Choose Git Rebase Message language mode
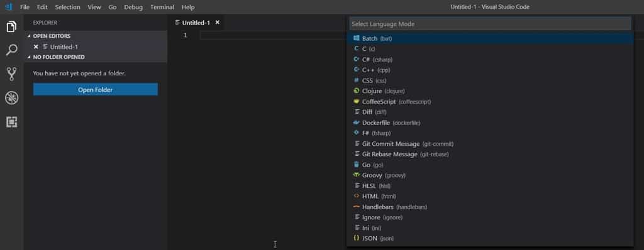 coord(489,154)
